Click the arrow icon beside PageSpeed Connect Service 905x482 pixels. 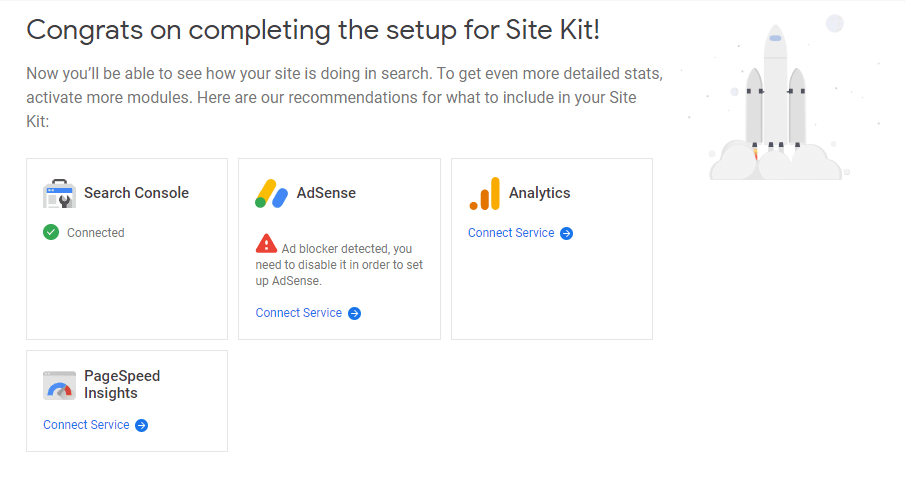(141, 425)
